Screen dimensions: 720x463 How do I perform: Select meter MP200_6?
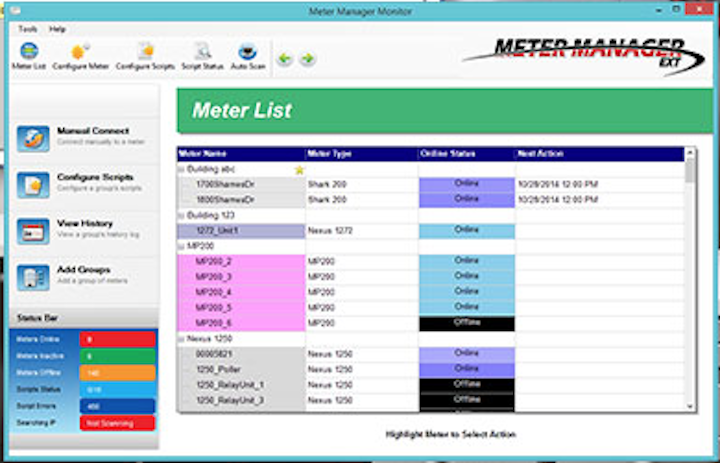[241, 323]
